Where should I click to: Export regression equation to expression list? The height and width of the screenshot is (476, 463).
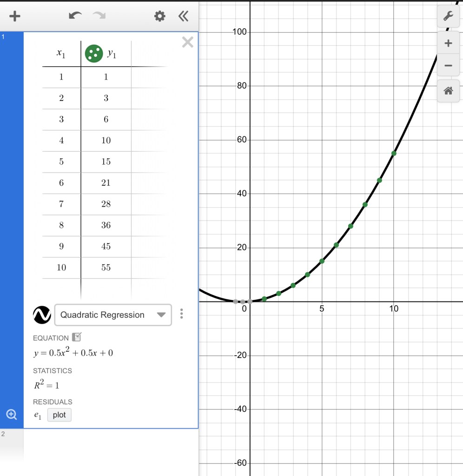77,337
